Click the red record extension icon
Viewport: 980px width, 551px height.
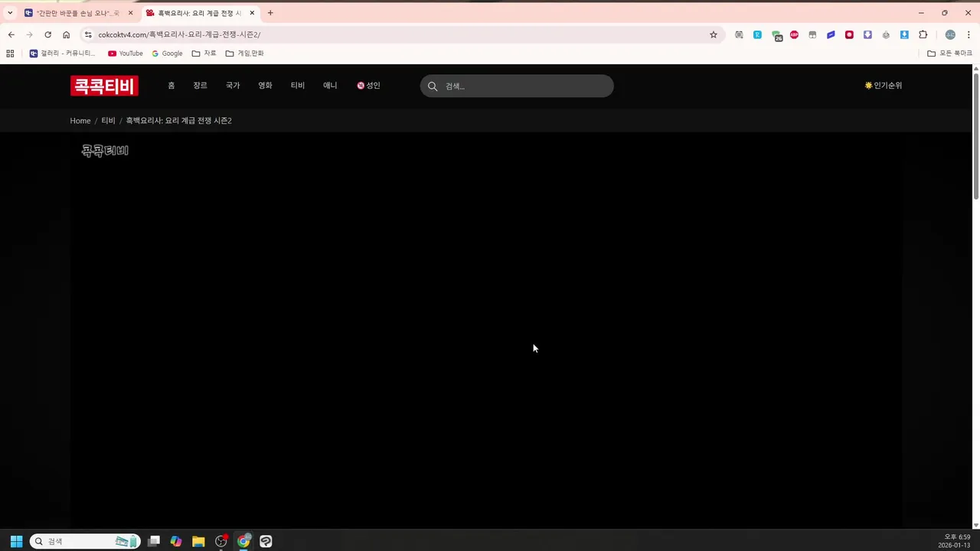tap(849, 34)
